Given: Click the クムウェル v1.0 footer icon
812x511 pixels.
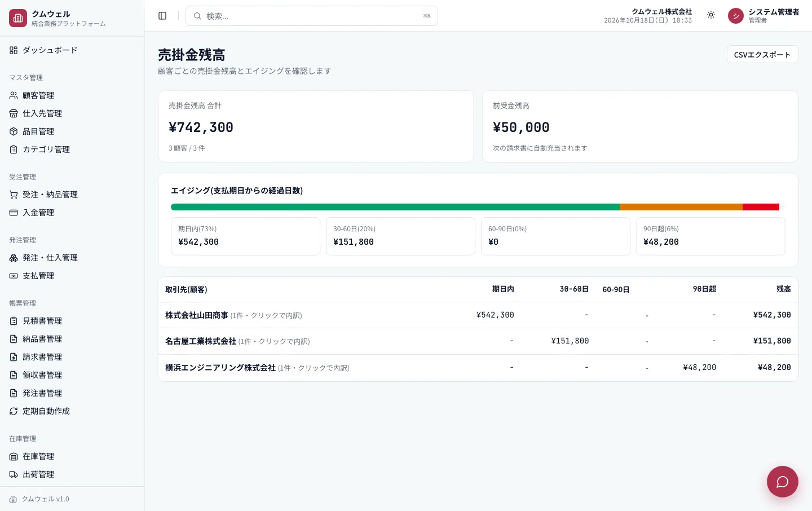Looking at the screenshot, I should tap(13, 499).
